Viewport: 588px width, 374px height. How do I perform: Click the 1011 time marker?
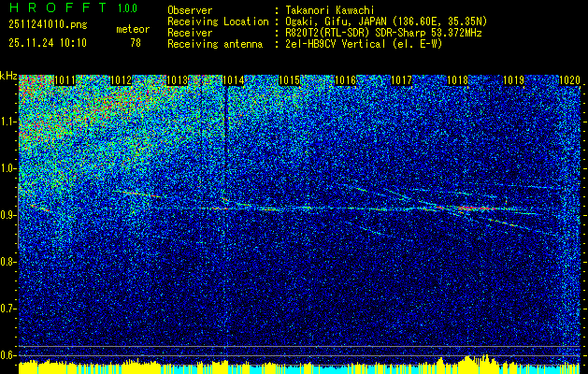click(x=65, y=80)
